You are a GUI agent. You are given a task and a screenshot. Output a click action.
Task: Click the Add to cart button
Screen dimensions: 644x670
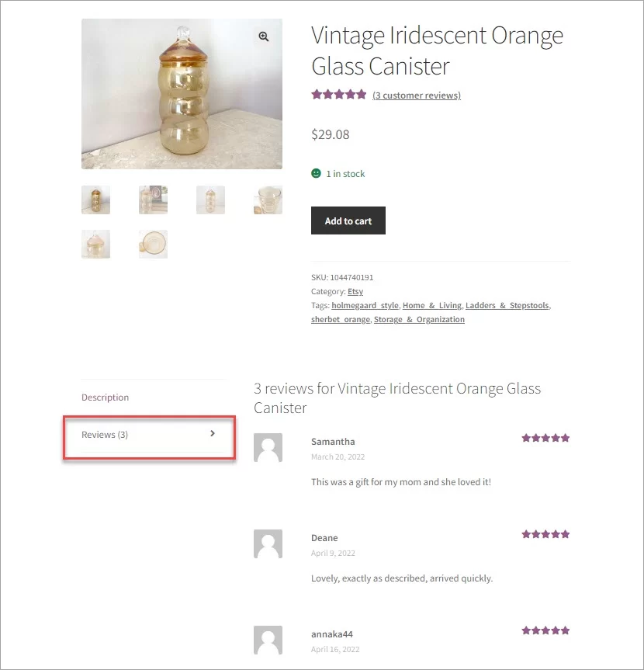(348, 220)
